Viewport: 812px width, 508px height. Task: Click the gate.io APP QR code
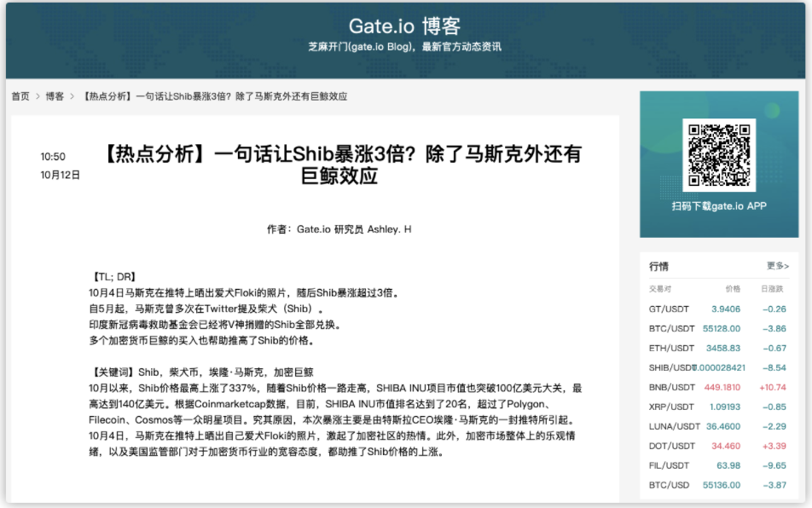tap(719, 154)
